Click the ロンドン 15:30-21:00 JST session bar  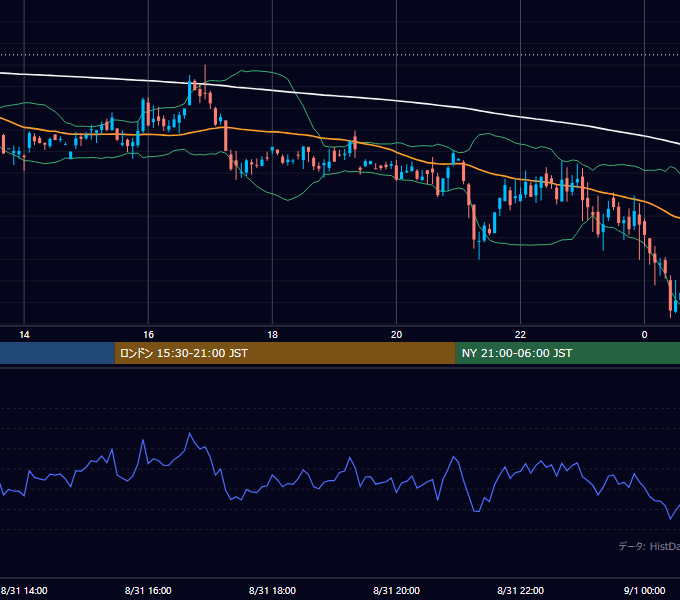285,353
